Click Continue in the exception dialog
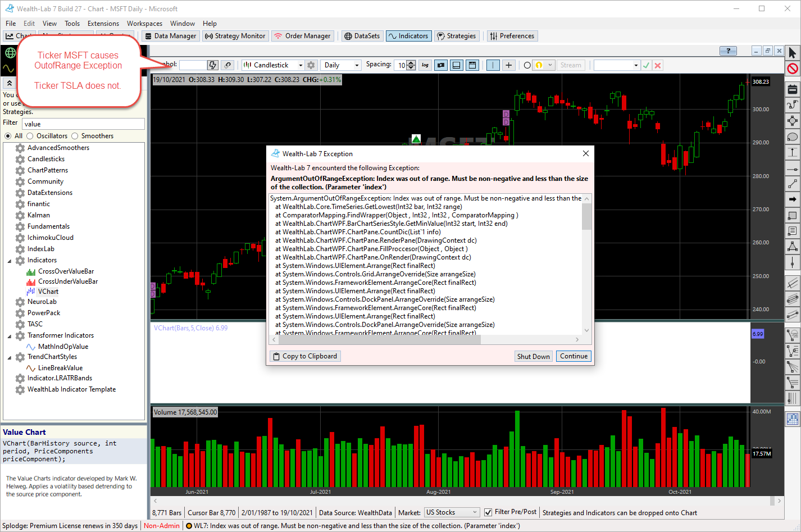 point(574,356)
